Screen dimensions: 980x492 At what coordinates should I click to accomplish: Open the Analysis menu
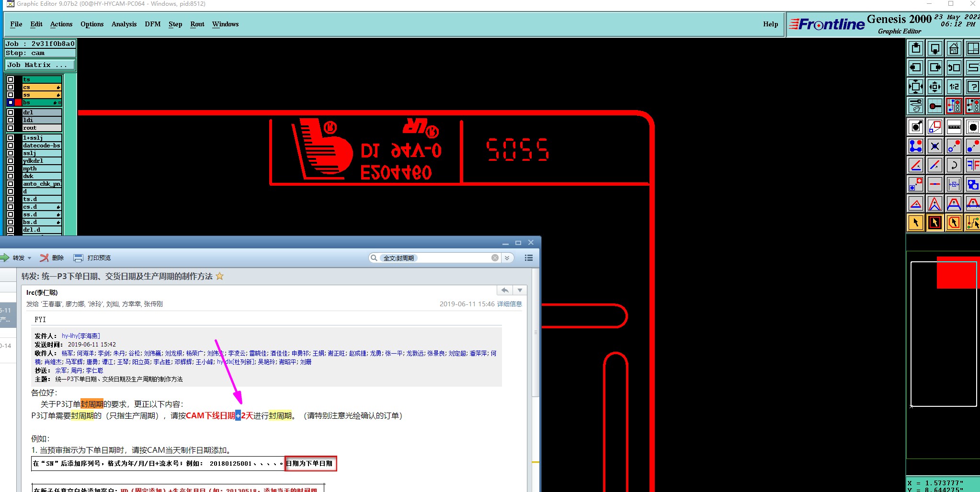(x=124, y=24)
